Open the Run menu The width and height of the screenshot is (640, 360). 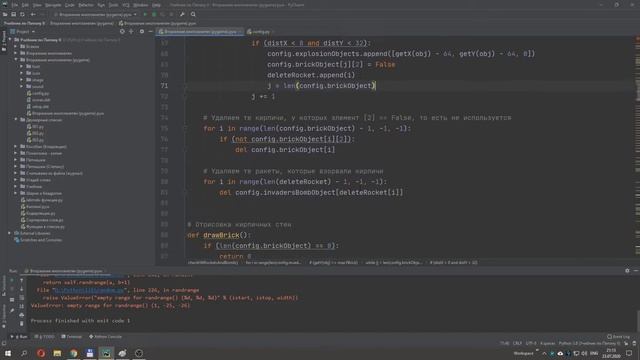[x=101, y=5]
